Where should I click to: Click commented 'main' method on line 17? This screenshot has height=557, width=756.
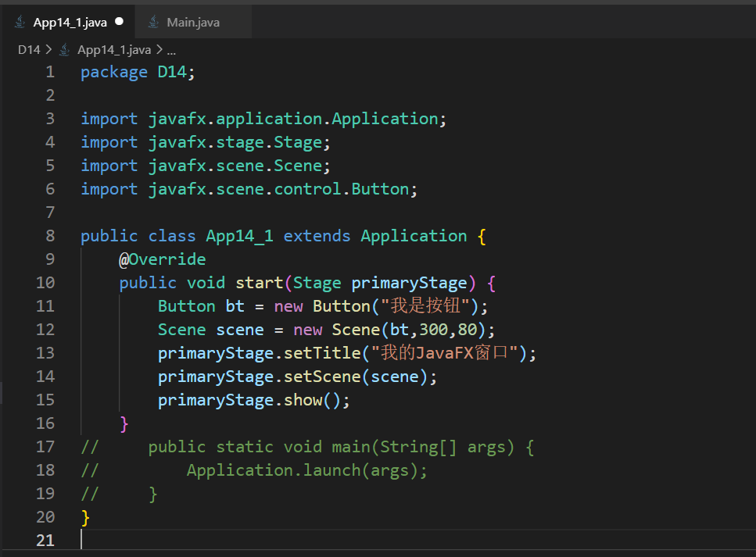351,447
